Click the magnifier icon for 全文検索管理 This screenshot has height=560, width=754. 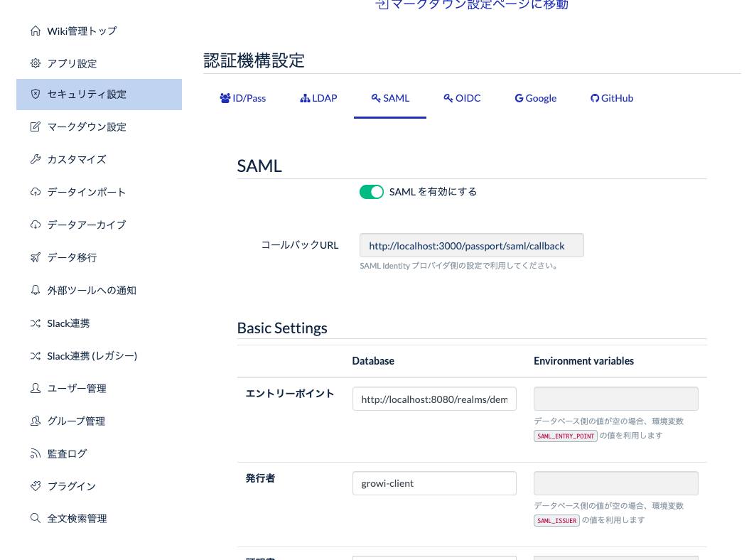tap(35, 518)
